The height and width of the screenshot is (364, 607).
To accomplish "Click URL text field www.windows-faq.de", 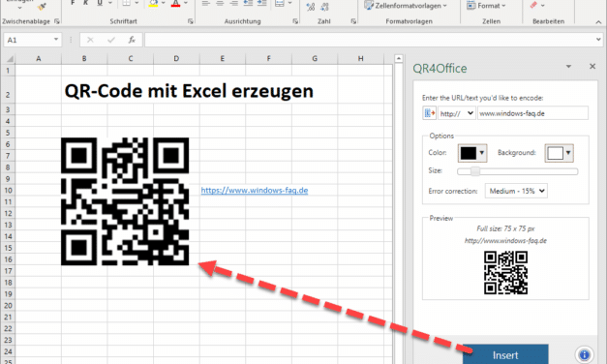I will [x=532, y=113].
